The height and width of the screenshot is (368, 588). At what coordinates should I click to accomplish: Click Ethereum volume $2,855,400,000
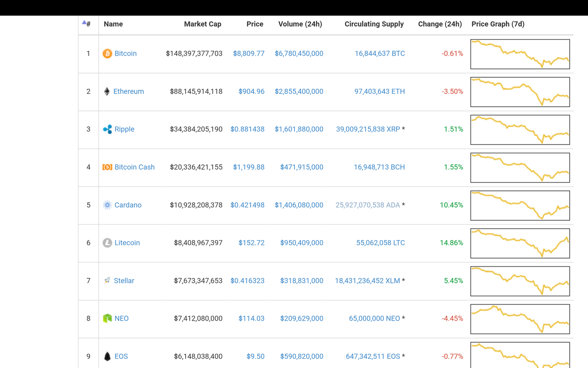tap(299, 92)
